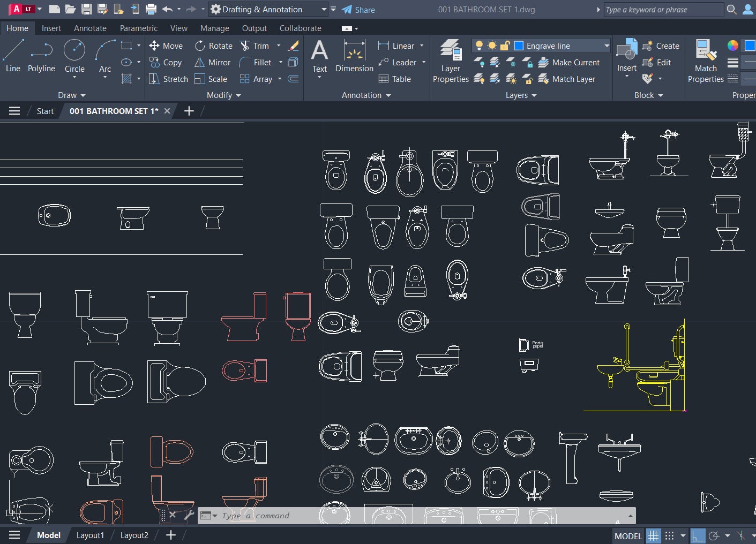Toggle ortho mode in the status bar

698,535
